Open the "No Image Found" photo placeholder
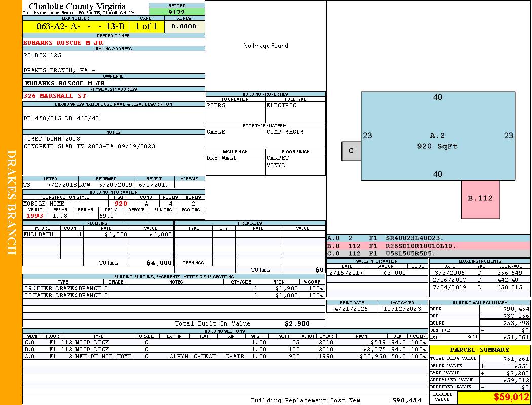Screen dimensions: 532x405 click(265, 46)
